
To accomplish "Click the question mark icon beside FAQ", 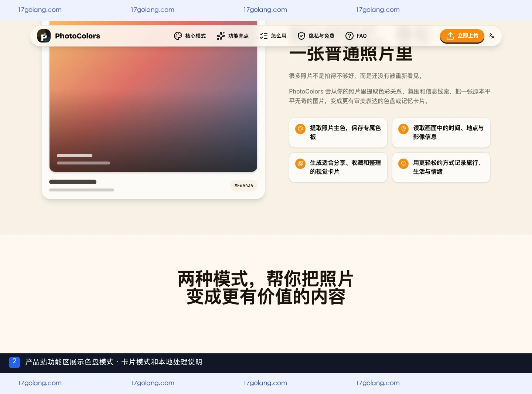I will pyautogui.click(x=349, y=36).
